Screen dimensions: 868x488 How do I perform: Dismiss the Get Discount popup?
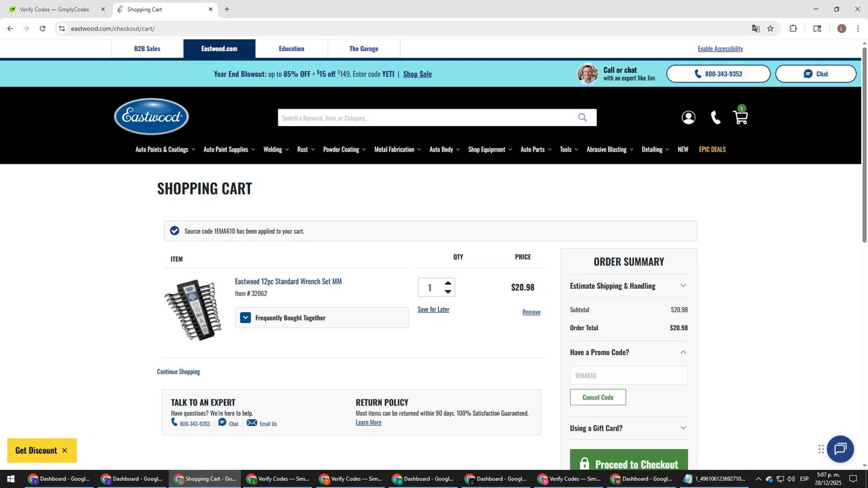coord(65,450)
